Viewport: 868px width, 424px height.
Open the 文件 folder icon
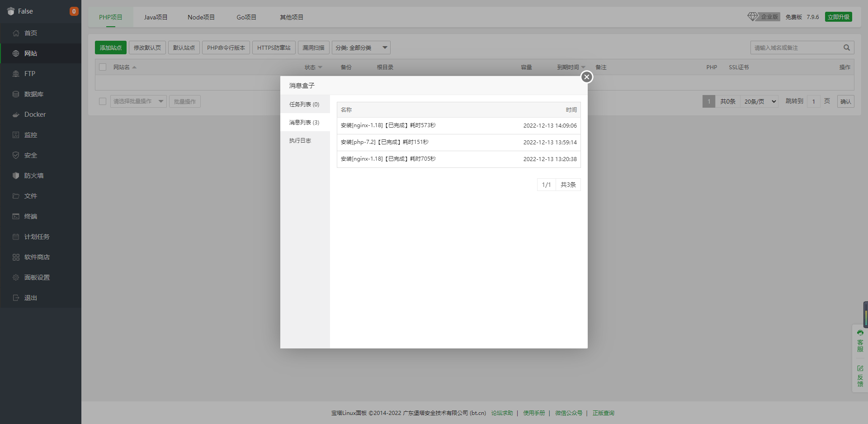16,196
